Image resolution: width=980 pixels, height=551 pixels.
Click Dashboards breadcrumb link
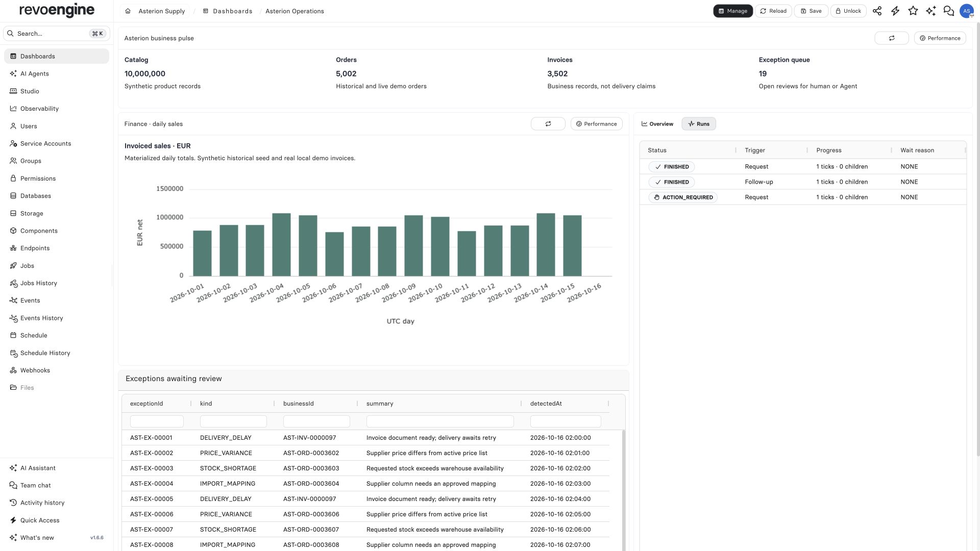[228, 11]
